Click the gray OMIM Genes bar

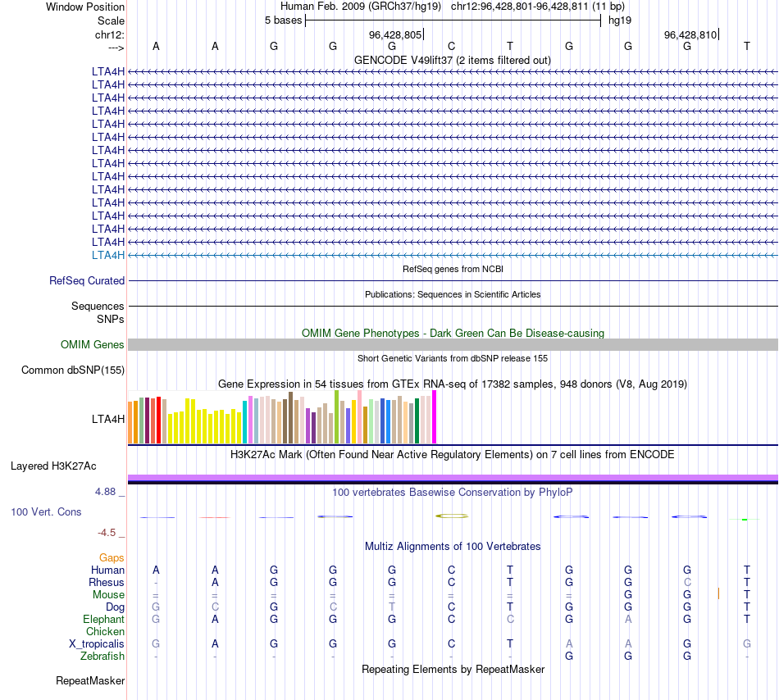[453, 344]
